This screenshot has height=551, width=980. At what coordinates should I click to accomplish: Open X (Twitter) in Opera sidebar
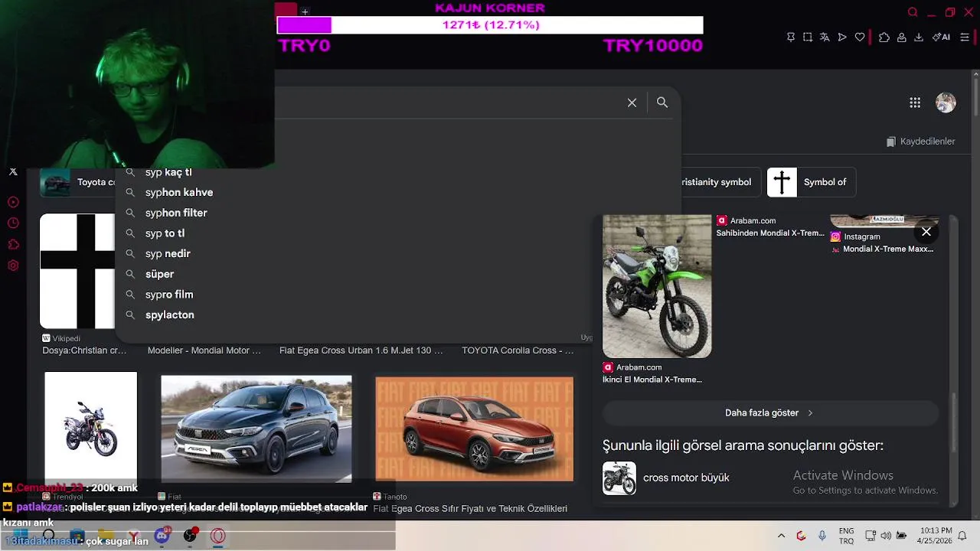point(13,171)
